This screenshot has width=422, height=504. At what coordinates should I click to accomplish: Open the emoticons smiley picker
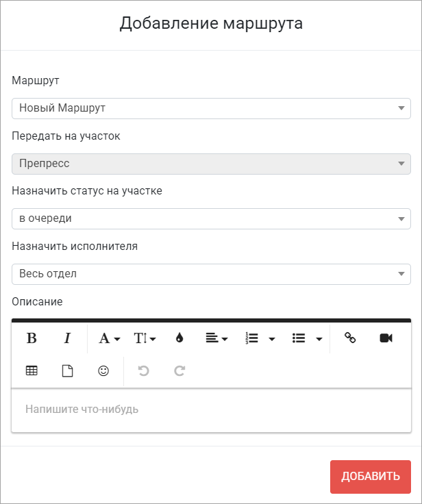[x=103, y=371]
